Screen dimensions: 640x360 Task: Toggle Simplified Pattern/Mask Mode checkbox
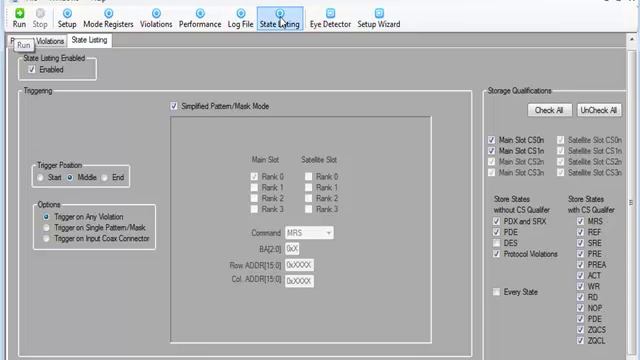tap(174, 106)
